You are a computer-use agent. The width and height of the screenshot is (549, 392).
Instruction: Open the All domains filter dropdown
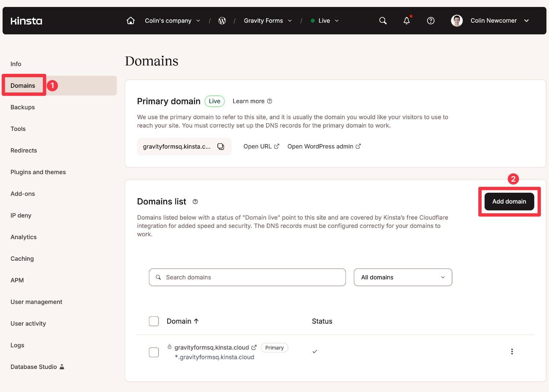click(x=403, y=277)
